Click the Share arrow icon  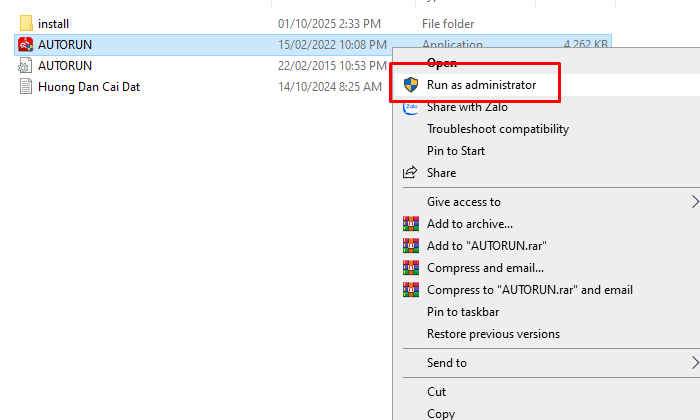[410, 173]
